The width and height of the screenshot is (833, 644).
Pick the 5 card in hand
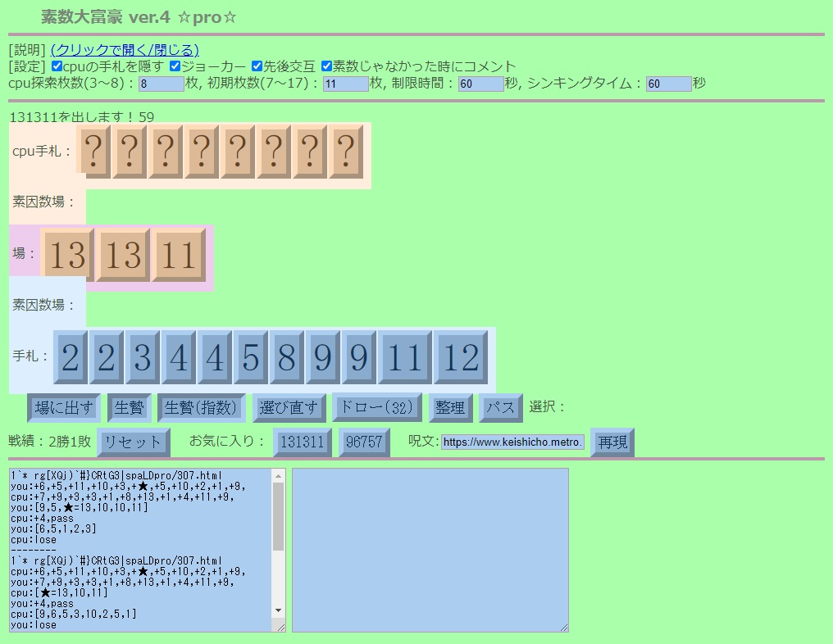point(250,356)
